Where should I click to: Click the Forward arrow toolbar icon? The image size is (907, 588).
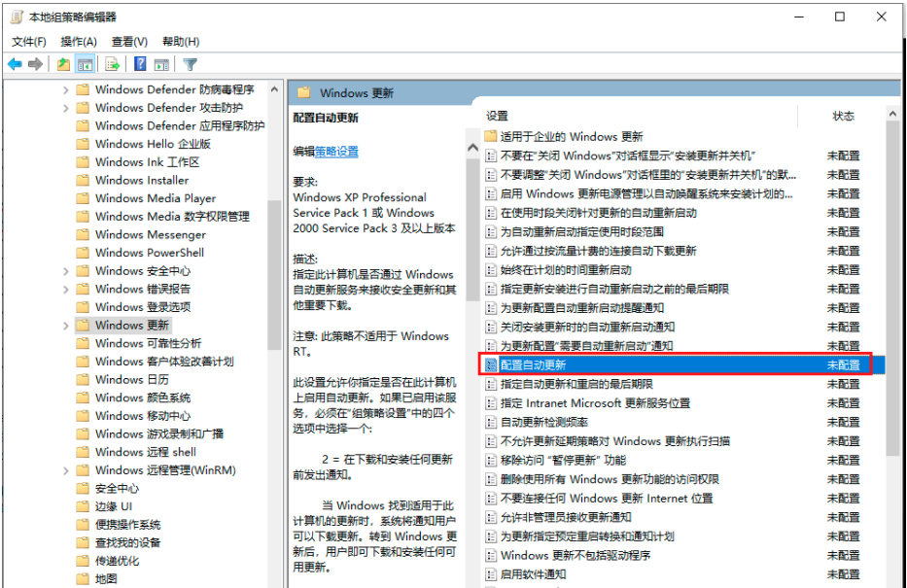(x=36, y=64)
